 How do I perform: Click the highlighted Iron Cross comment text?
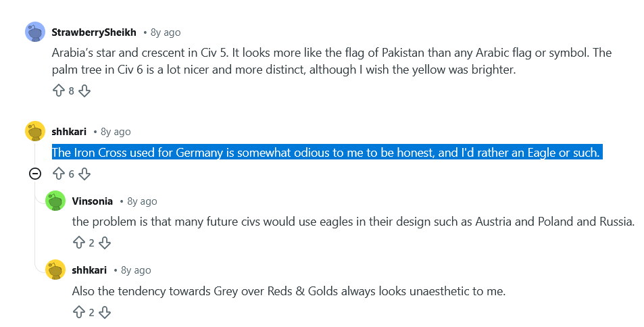pos(326,153)
